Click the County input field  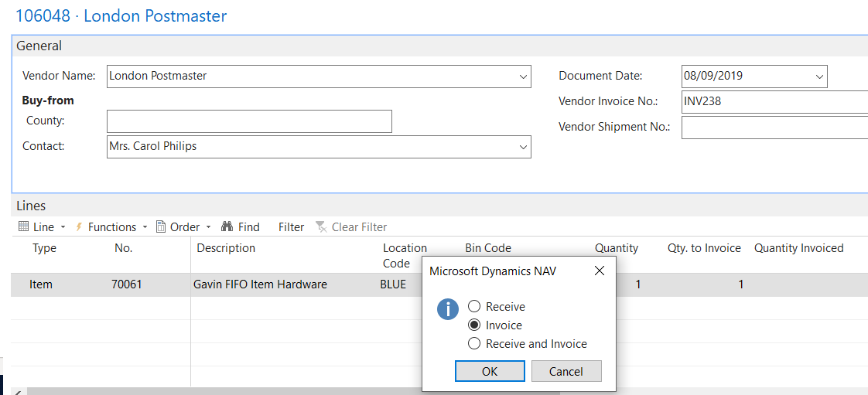(249, 121)
